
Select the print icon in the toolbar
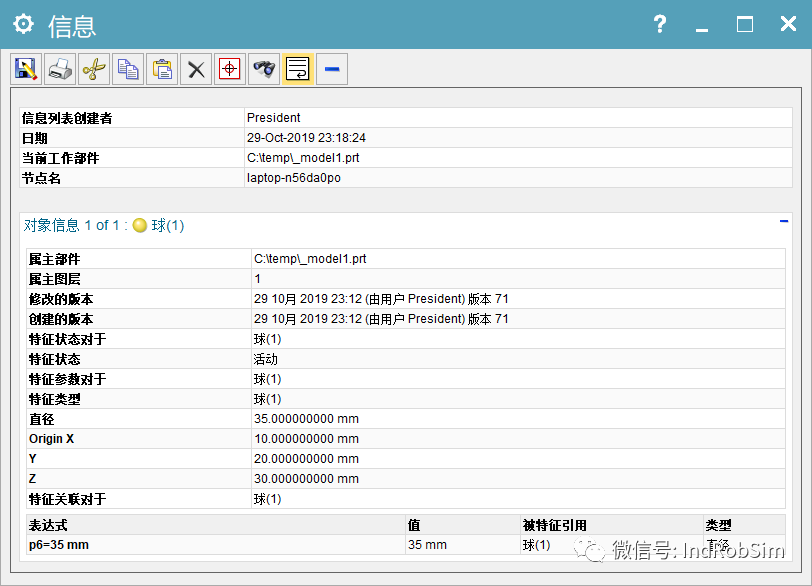click(x=61, y=69)
